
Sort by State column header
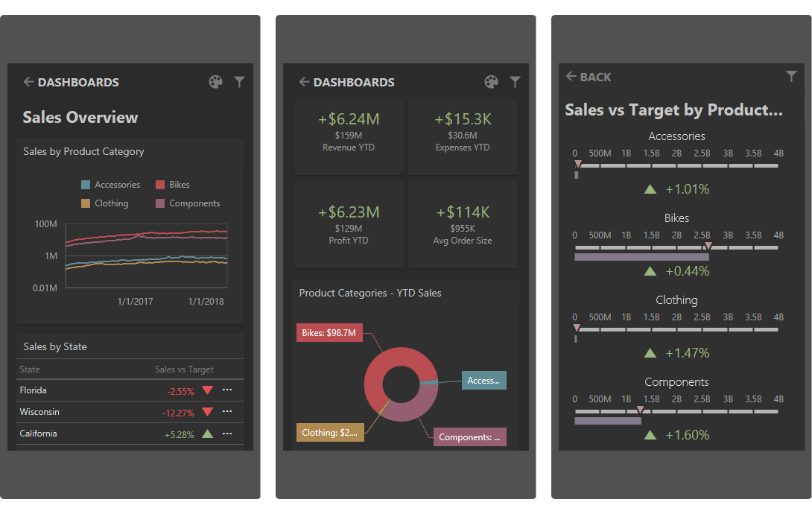pos(30,369)
